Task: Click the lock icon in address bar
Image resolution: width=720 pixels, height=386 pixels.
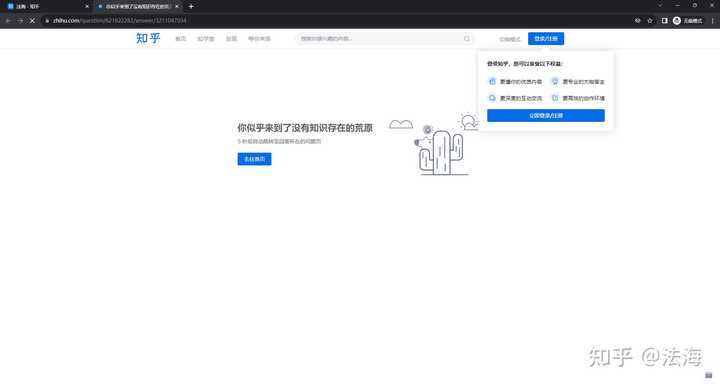Action: pos(47,21)
